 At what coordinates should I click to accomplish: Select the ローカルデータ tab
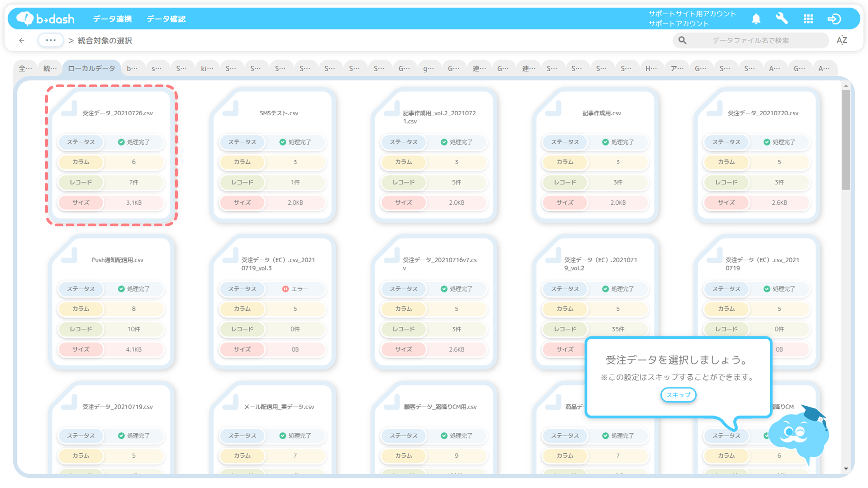coord(91,68)
